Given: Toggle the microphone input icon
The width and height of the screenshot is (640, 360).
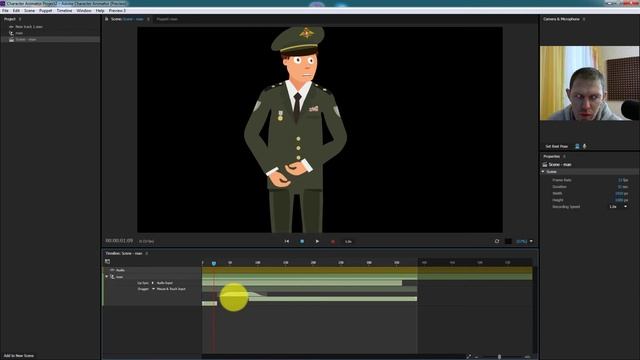Looking at the screenshot, I should point(584,146).
